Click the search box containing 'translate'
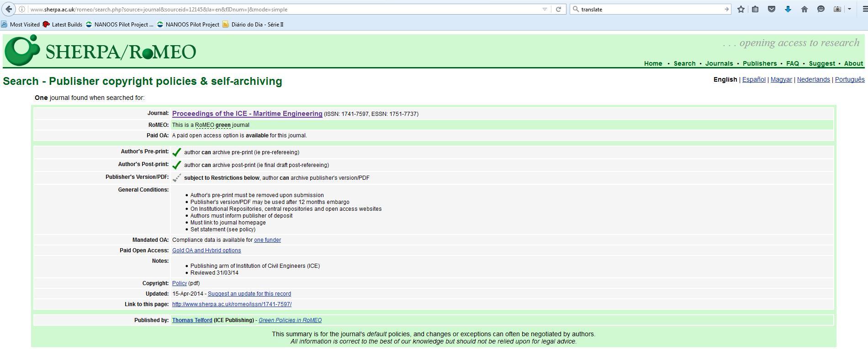868x349 pixels. 649,9
